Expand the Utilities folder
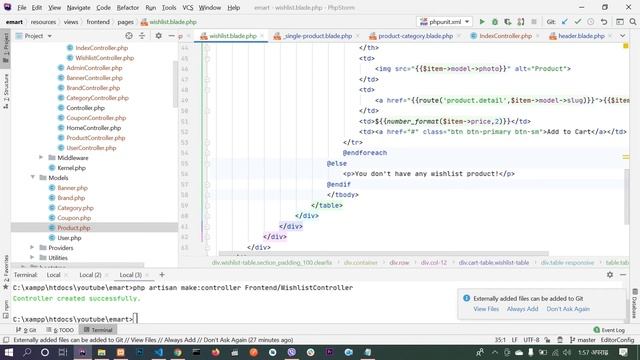Viewport: 640px width, 360px height. (x=32, y=258)
